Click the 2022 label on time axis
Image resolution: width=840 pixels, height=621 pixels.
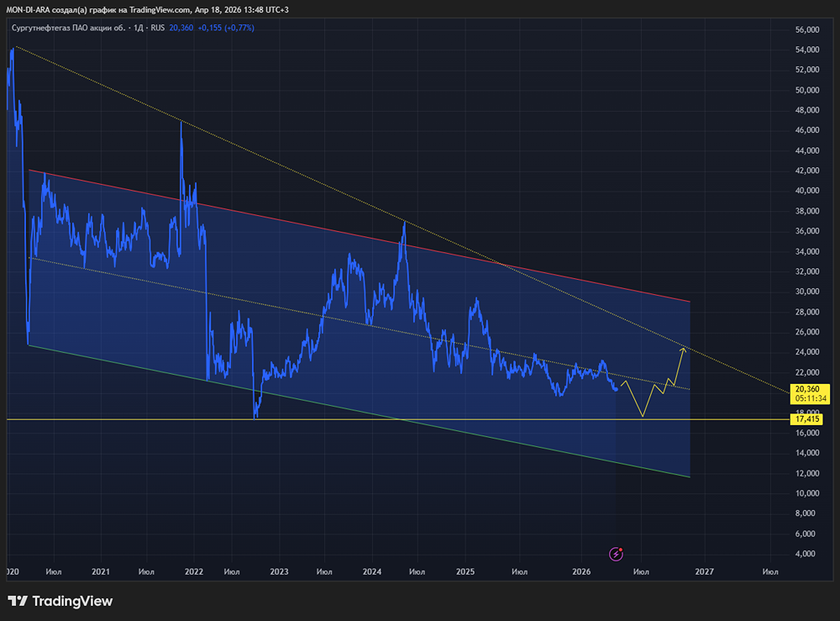194,571
